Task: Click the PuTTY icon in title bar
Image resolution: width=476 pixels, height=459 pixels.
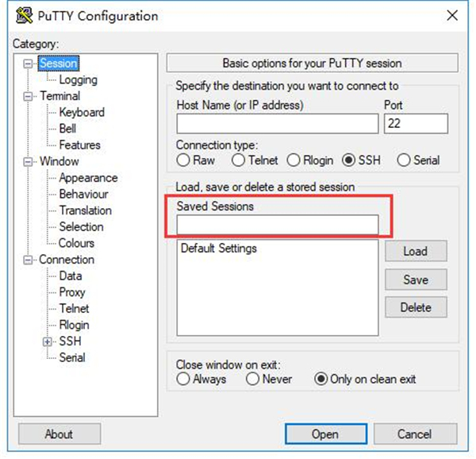Action: (24, 16)
